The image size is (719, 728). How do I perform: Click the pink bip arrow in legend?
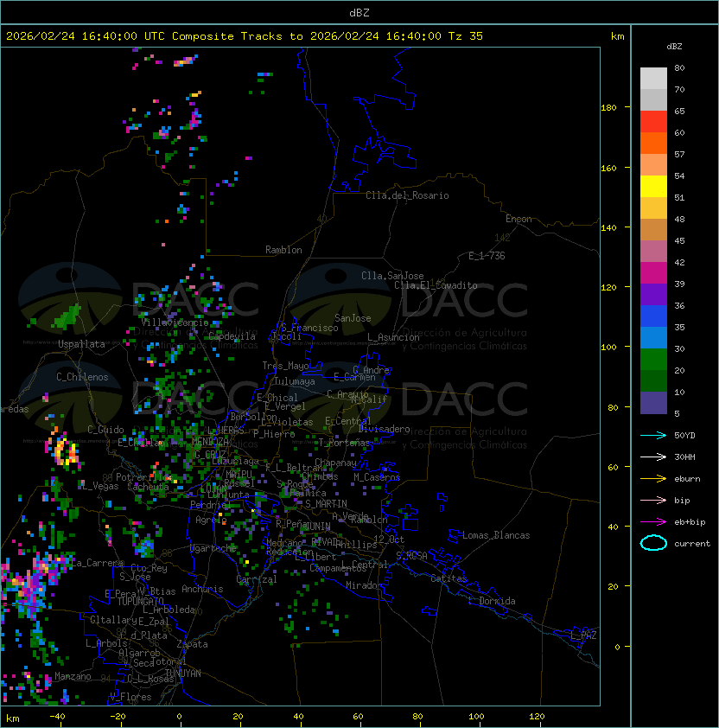point(653,500)
